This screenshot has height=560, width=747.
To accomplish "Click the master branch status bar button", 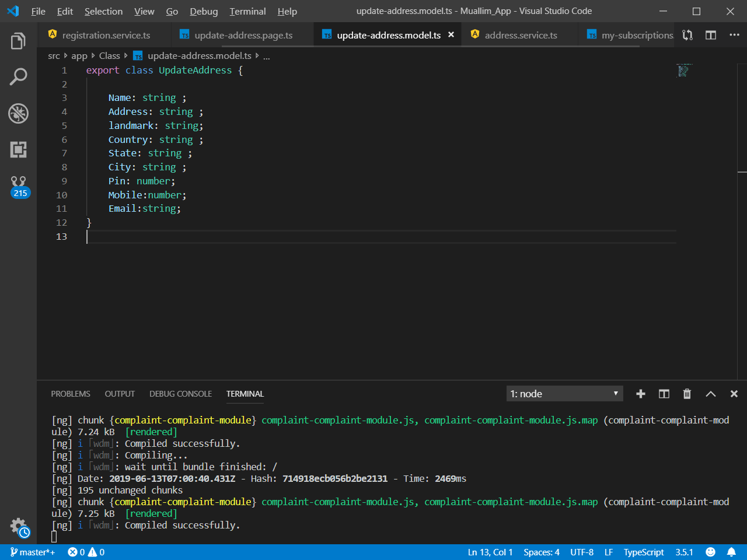I will [x=33, y=552].
